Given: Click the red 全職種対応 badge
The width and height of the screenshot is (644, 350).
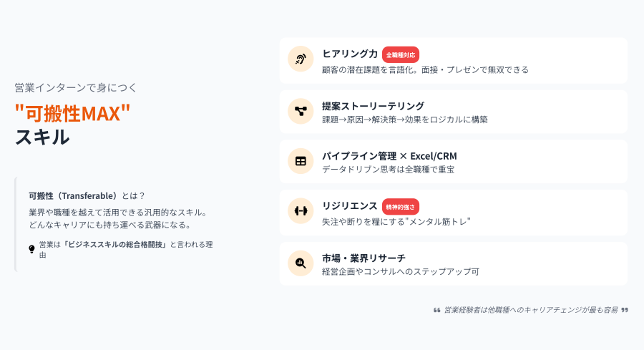Looking at the screenshot, I should point(401,54).
